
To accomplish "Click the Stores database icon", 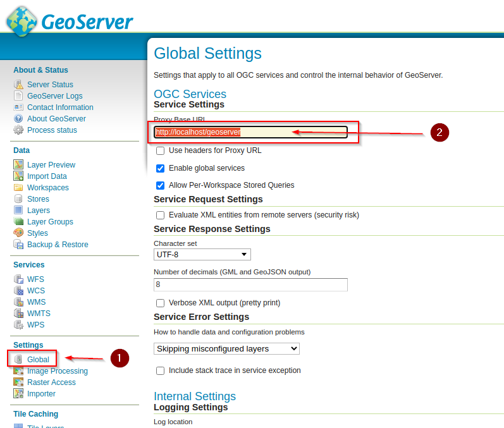I will [18, 199].
